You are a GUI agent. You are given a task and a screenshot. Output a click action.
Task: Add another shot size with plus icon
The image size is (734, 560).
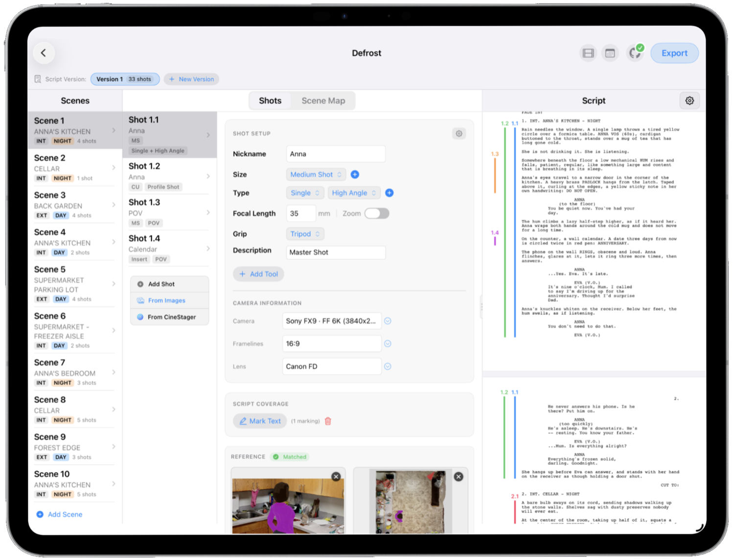355,175
